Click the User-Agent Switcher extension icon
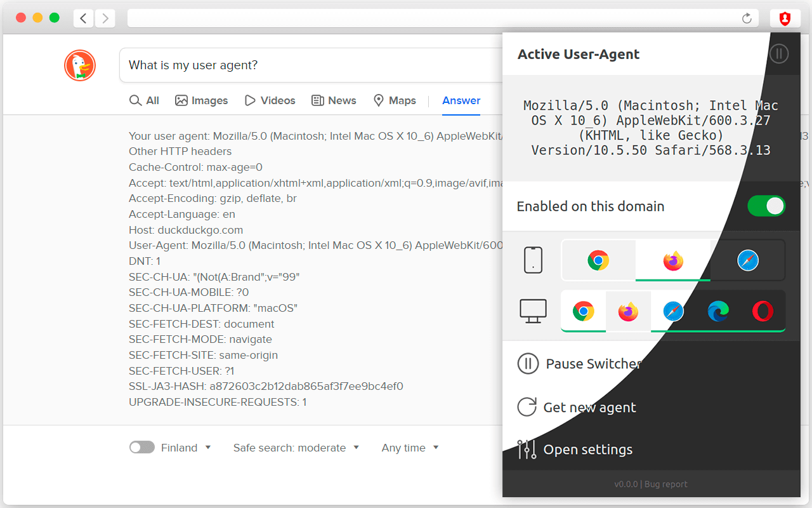Screen dimensions: 812x508 pyautogui.click(x=785, y=18)
